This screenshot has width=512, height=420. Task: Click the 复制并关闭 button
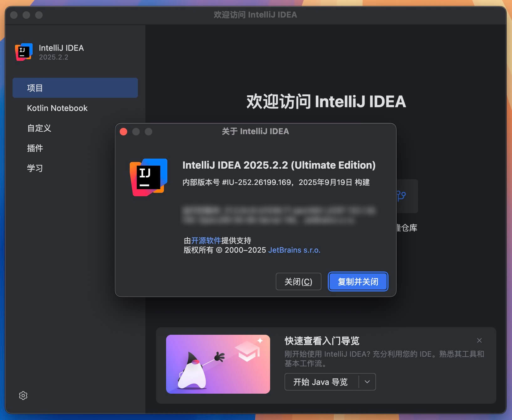pyautogui.click(x=358, y=281)
